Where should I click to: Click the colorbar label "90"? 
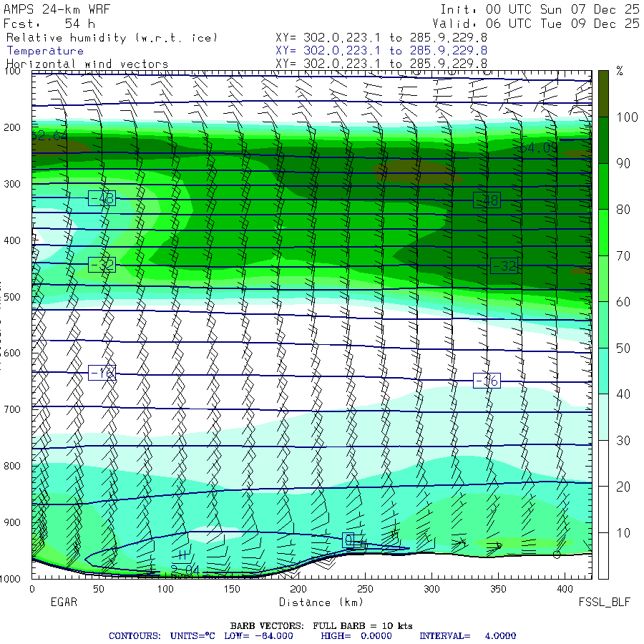[x=623, y=163]
